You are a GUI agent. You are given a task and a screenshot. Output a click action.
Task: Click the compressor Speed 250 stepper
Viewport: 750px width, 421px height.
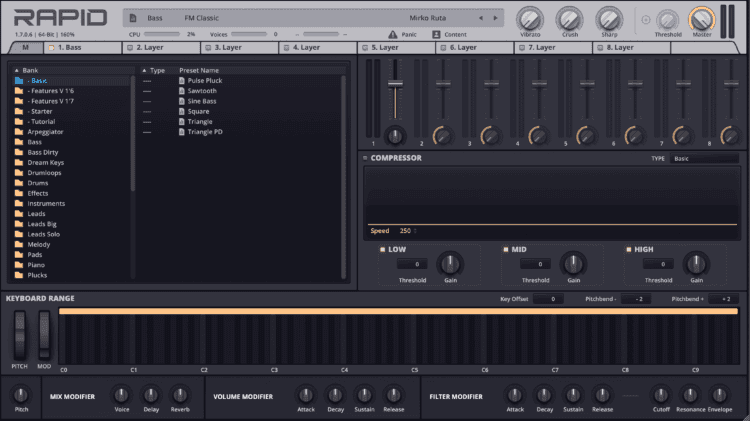click(x=408, y=231)
